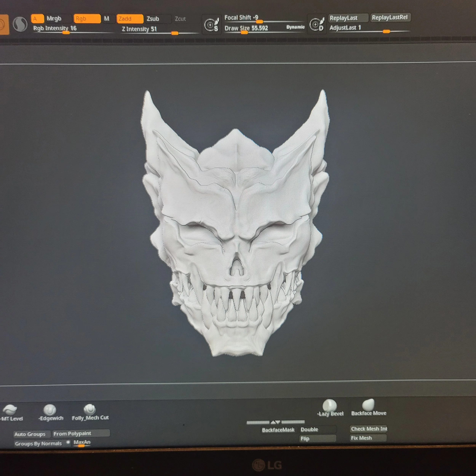Click the shelf divider expand arrows
The height and width of the screenshot is (476, 476).
tap(276, 422)
